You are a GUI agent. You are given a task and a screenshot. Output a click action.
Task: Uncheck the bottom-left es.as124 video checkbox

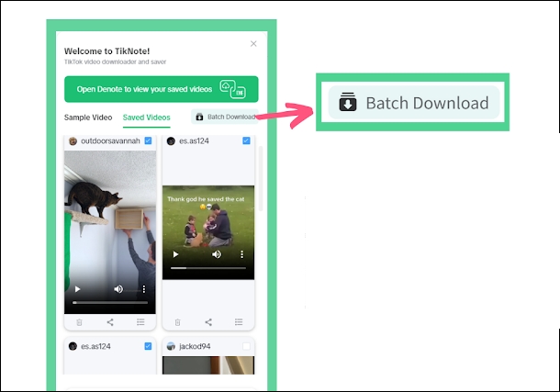pyautogui.click(x=148, y=346)
